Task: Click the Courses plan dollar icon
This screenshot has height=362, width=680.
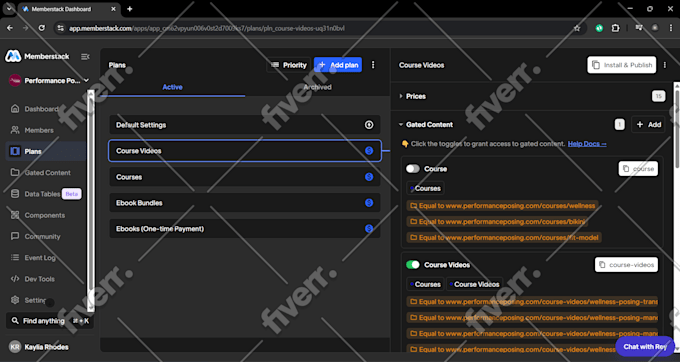Action: point(369,177)
